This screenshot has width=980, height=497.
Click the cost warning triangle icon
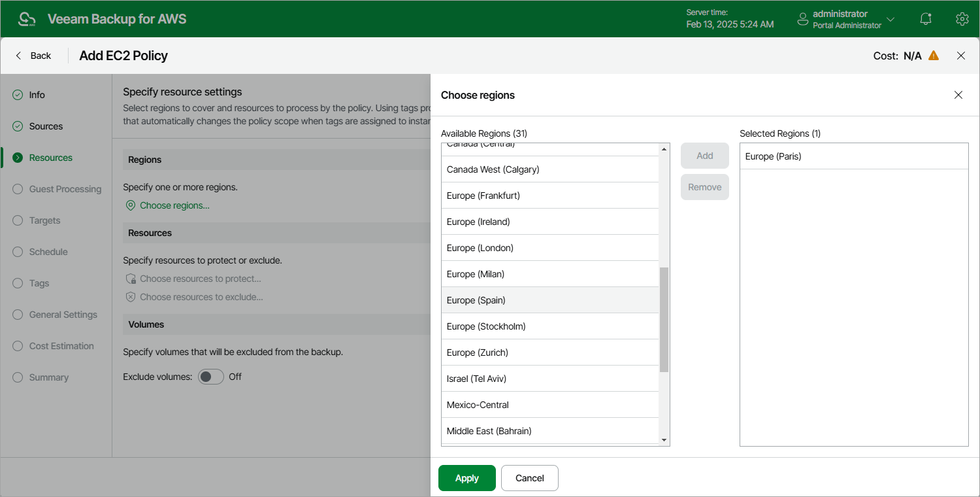[934, 56]
